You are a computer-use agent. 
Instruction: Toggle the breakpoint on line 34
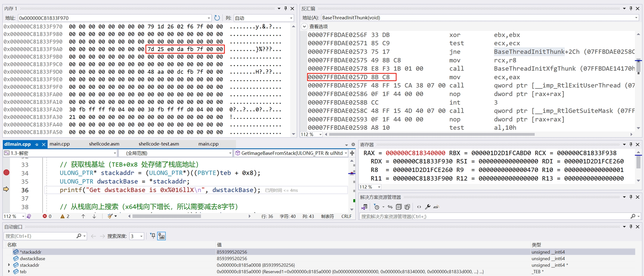[6, 173]
